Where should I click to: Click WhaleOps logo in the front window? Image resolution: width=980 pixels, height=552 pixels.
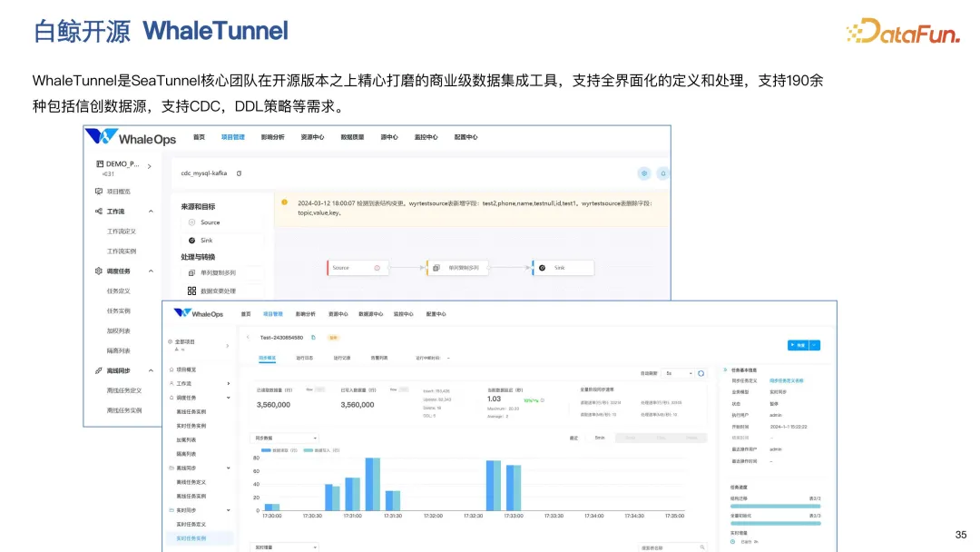click(x=198, y=314)
